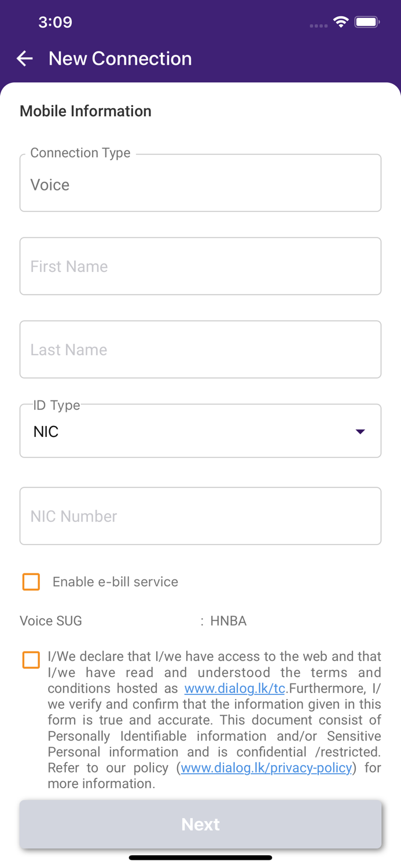This screenshot has width=401, height=868.
Task: Tap the cellular signal dots indicator
Action: point(318,25)
